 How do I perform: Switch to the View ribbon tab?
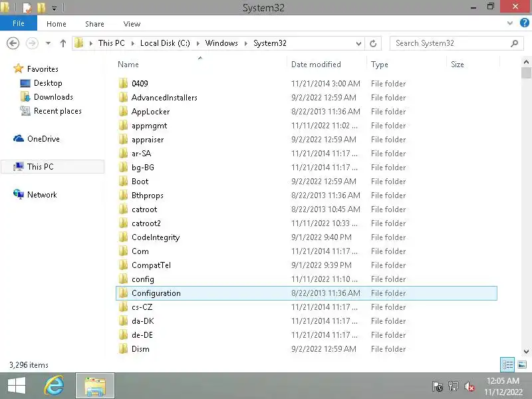coord(132,24)
